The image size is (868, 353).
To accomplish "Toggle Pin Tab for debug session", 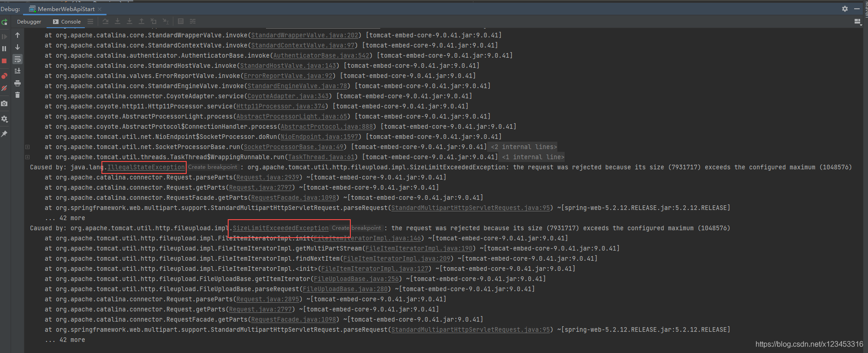I will click(x=4, y=134).
